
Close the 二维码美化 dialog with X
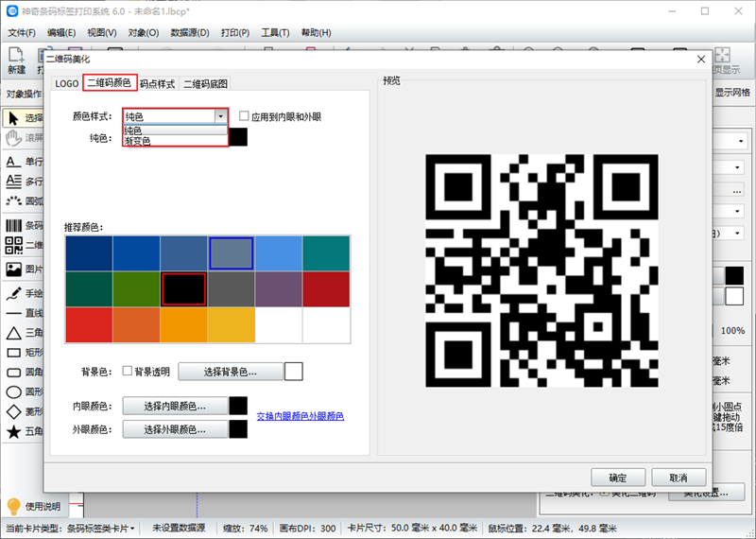pyautogui.click(x=701, y=60)
